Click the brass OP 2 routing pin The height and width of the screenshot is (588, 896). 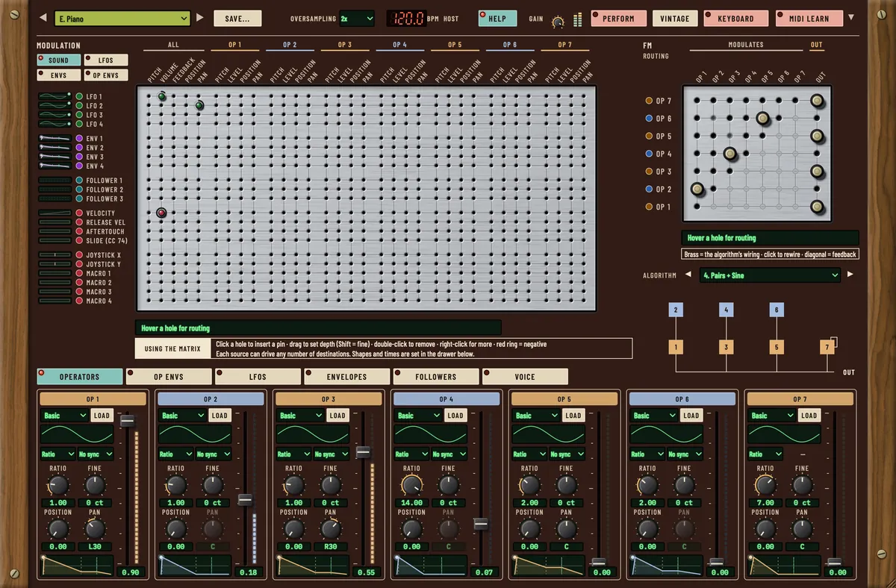[697, 189]
